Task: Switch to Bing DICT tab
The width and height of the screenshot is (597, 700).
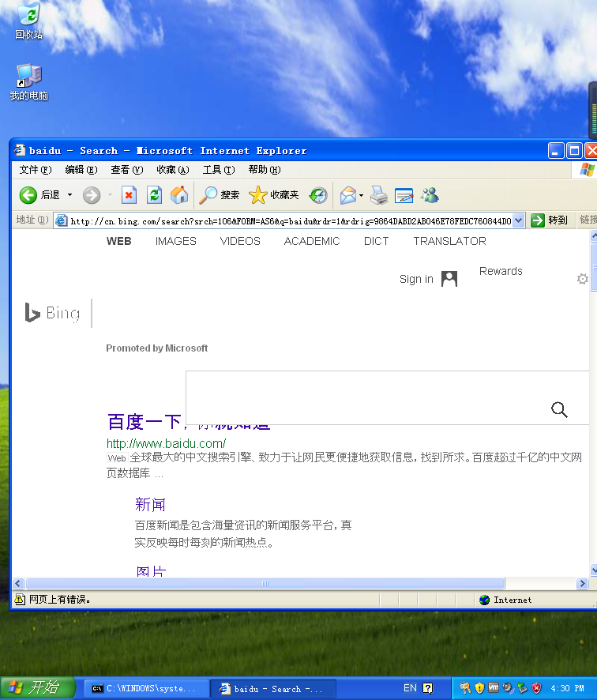Action: [376, 241]
